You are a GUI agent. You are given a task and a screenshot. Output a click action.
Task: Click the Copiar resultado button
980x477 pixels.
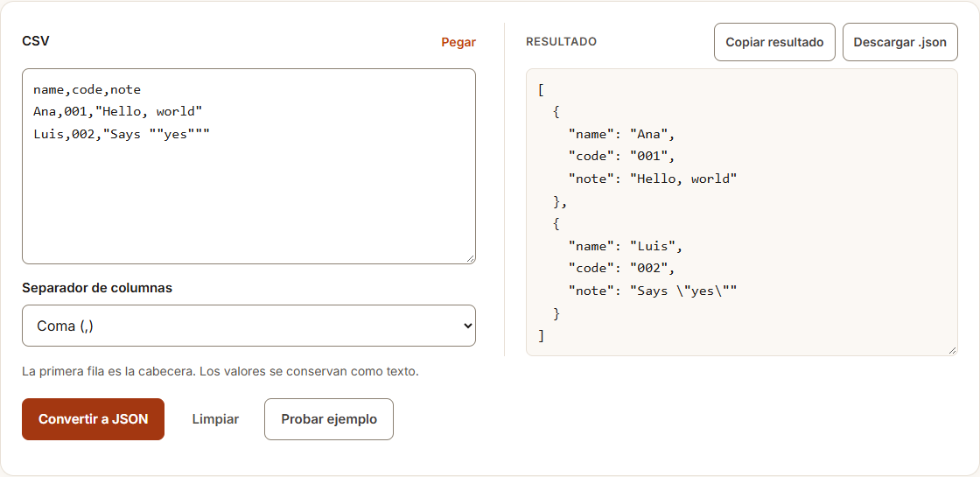[774, 42]
